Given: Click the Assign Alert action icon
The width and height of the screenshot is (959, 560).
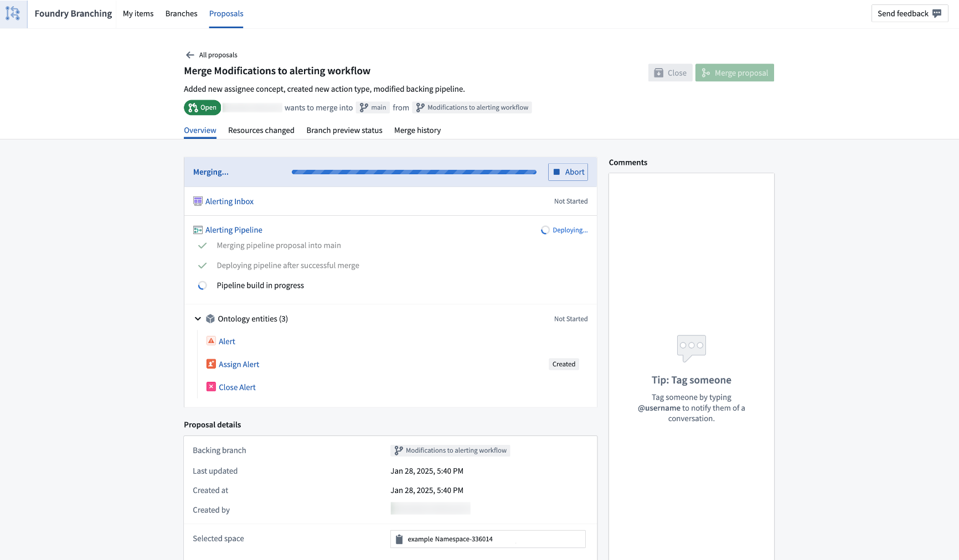Looking at the screenshot, I should tap(211, 364).
